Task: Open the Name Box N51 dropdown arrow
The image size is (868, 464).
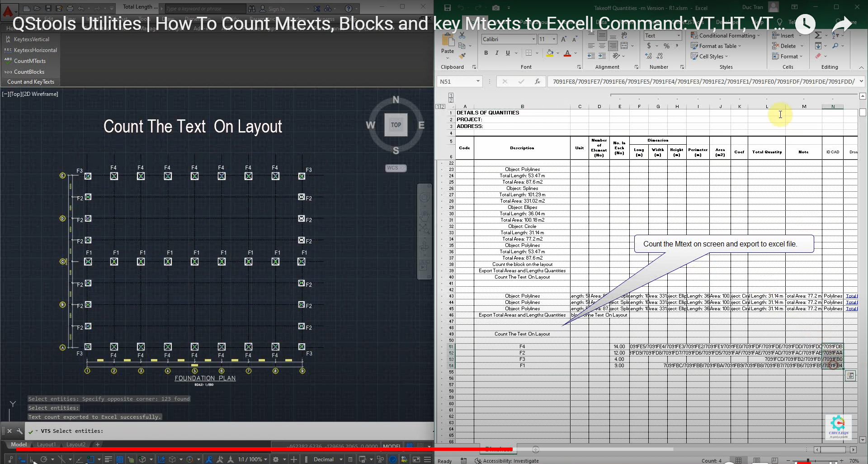Action: (x=478, y=81)
